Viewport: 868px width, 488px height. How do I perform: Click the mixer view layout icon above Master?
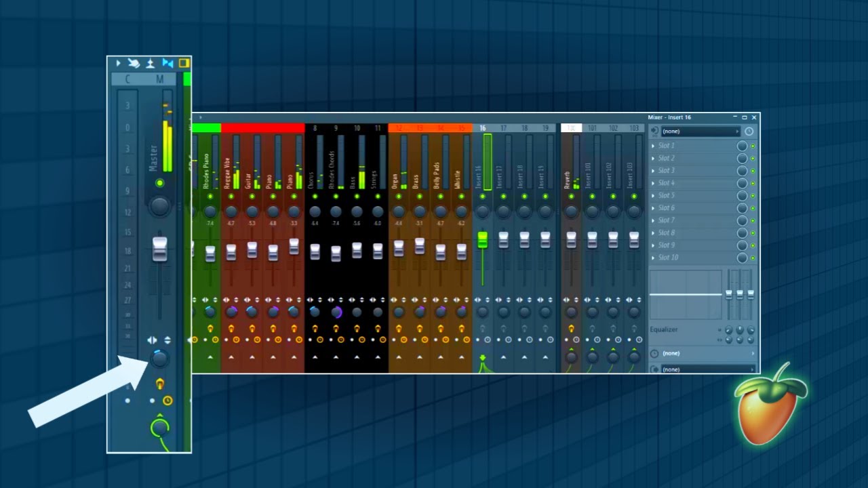tap(151, 63)
